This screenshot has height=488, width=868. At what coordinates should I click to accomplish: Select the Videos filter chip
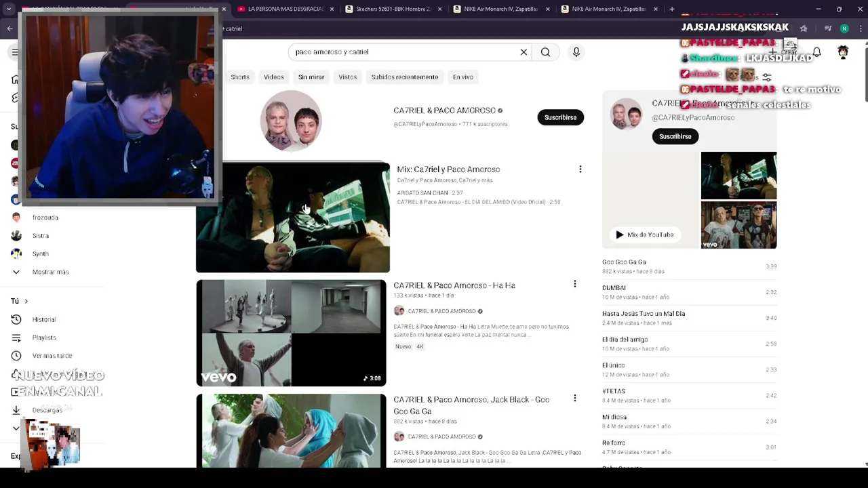pyautogui.click(x=274, y=77)
